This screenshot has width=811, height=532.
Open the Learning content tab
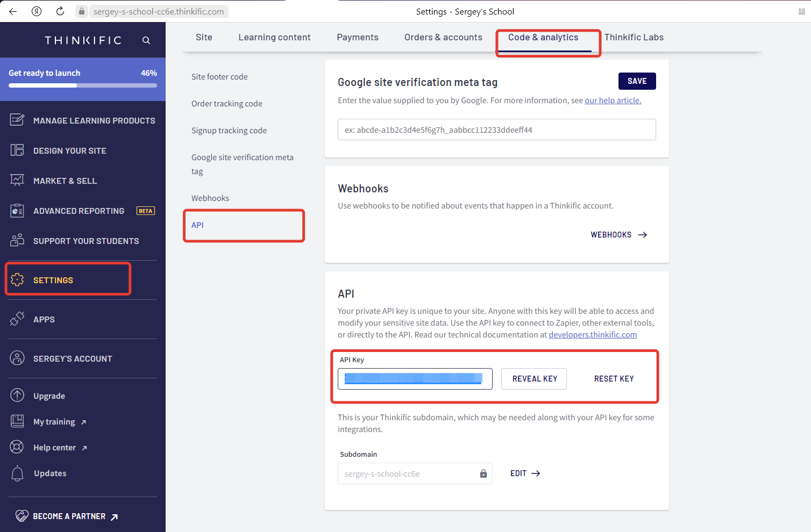tap(274, 37)
